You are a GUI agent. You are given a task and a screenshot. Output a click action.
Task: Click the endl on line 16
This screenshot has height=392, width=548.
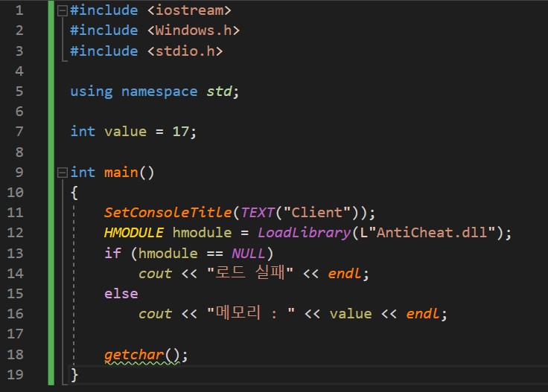click(422, 314)
